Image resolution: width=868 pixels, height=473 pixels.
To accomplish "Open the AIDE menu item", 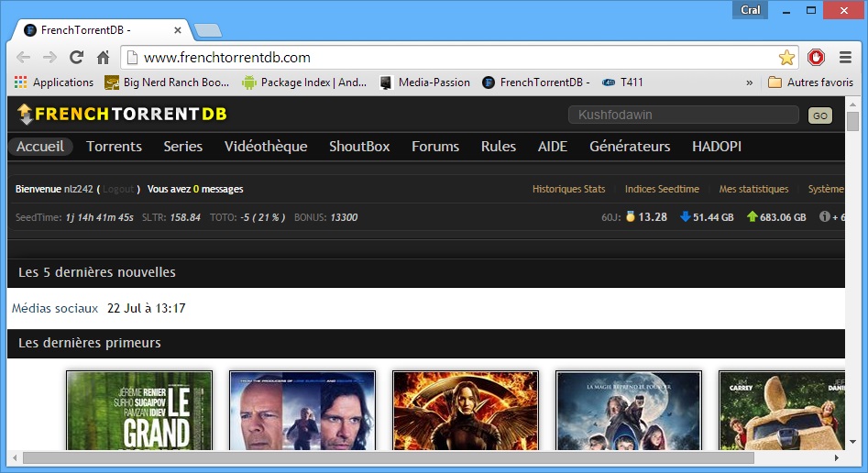I will pyautogui.click(x=553, y=147).
